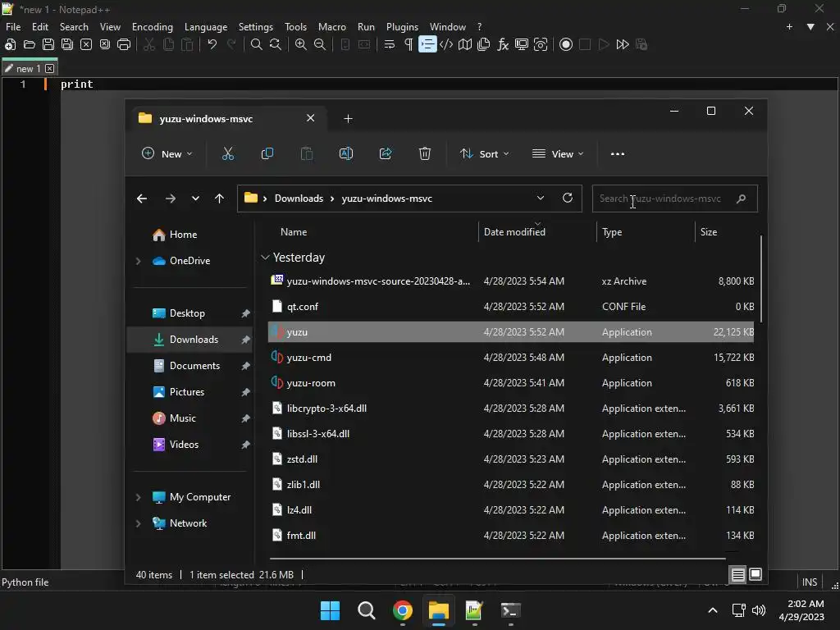Click the Cut scissors icon in Explorer
Viewport: 840px width, 630px height.
pos(228,153)
